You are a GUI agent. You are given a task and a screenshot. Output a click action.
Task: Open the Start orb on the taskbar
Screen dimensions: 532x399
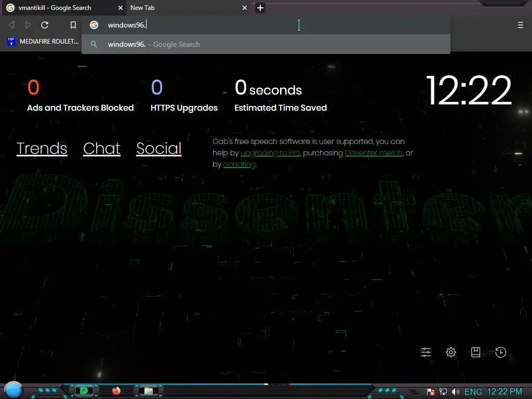(14, 390)
